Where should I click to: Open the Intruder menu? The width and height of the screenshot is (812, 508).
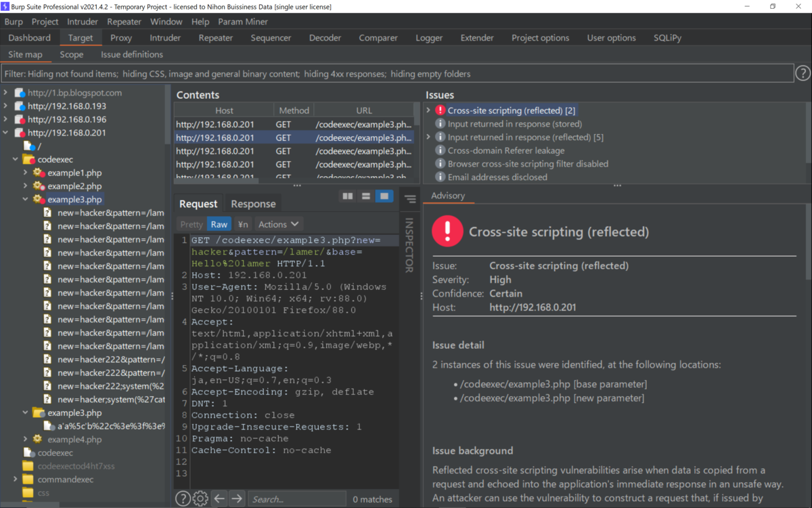pos(83,22)
